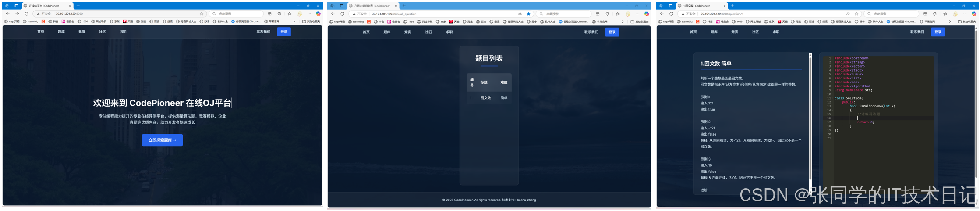
Task: Open the csgo开箱 bookmark in the question window
Action: pyautogui.click(x=666, y=21)
